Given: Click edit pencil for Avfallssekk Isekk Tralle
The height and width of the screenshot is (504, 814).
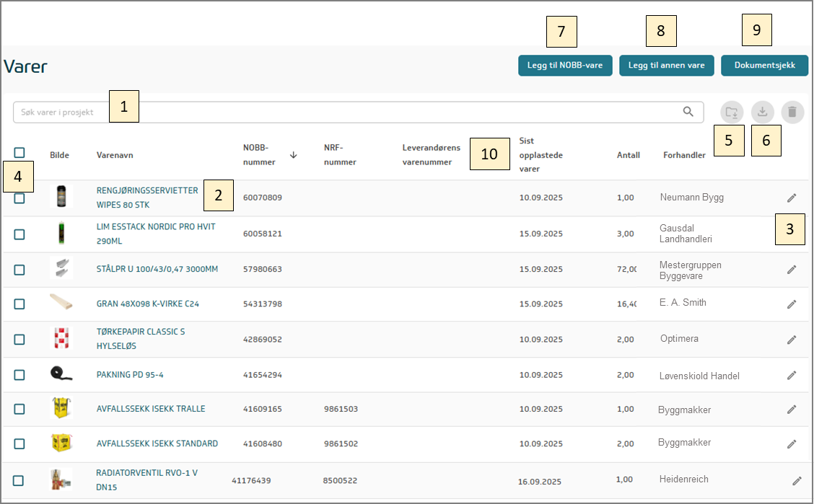Looking at the screenshot, I should coord(792,410).
